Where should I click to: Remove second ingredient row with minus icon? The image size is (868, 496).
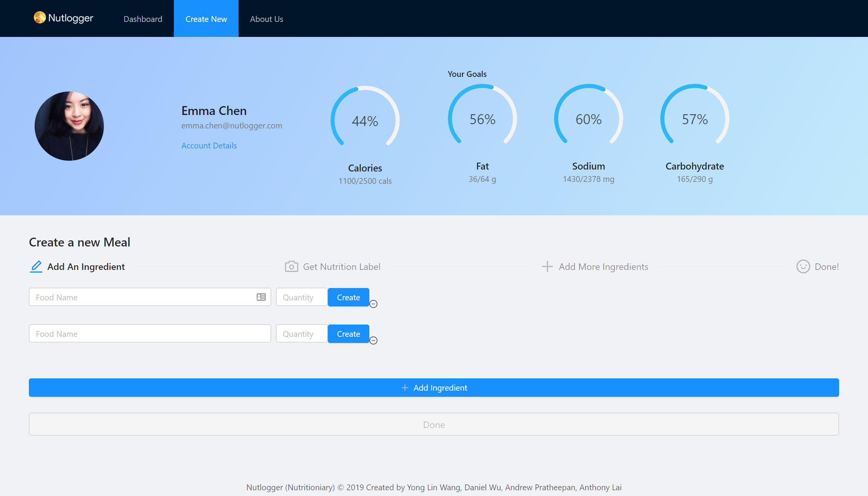click(x=373, y=341)
